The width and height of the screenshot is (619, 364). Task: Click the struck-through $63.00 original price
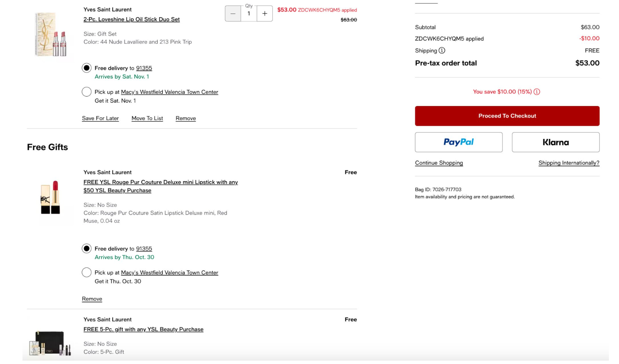click(349, 20)
